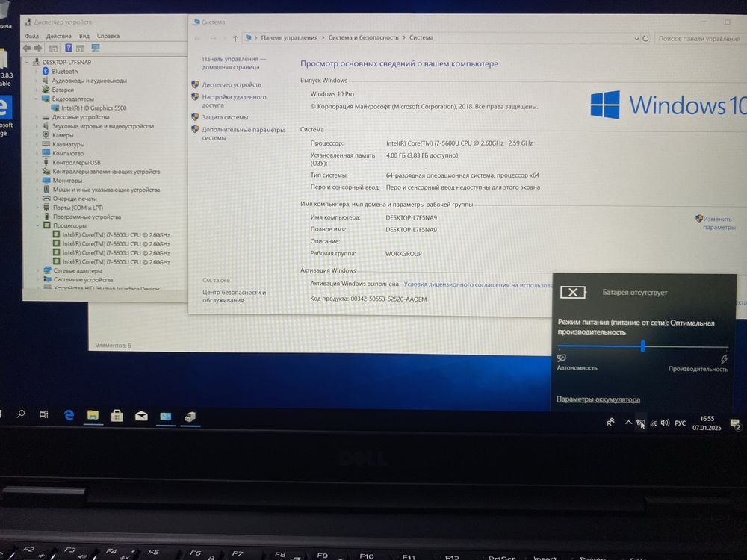Open Действие menu in Device Manager

(x=58, y=36)
